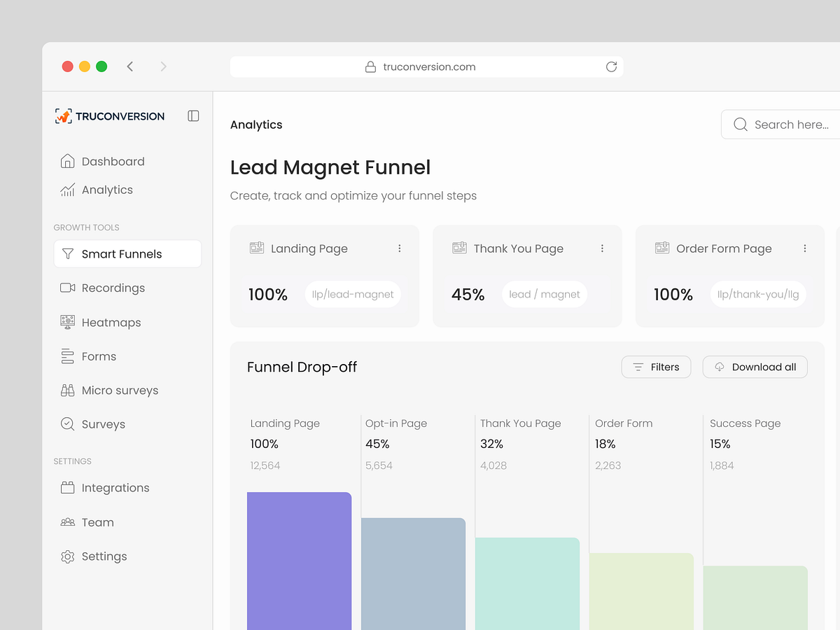Reload the page with the refresh icon
The height and width of the screenshot is (630, 840).
[611, 66]
